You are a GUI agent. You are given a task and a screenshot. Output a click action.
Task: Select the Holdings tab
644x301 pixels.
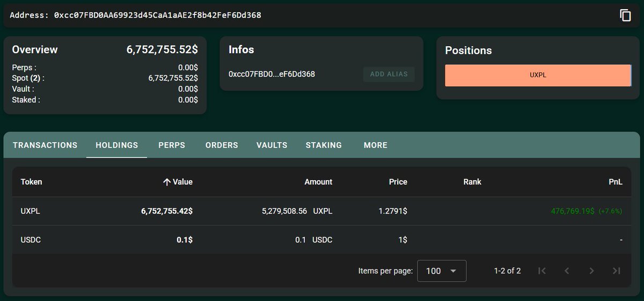pyautogui.click(x=116, y=145)
